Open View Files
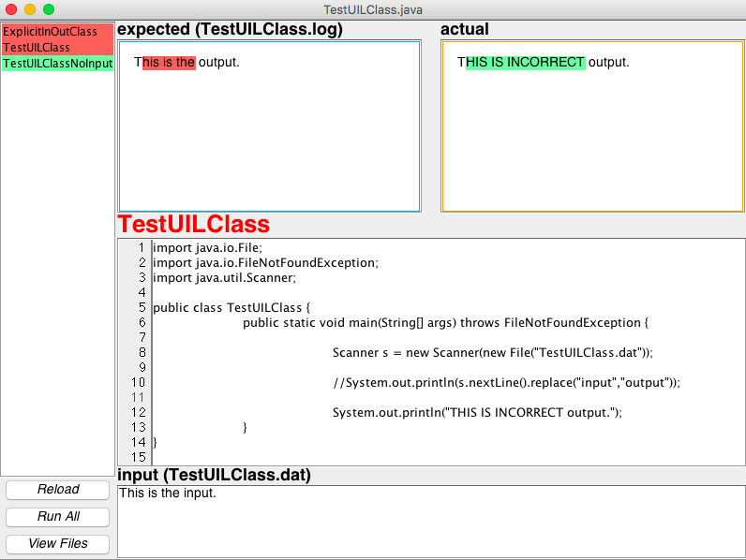Screen dimensions: 746x560 click(57, 544)
